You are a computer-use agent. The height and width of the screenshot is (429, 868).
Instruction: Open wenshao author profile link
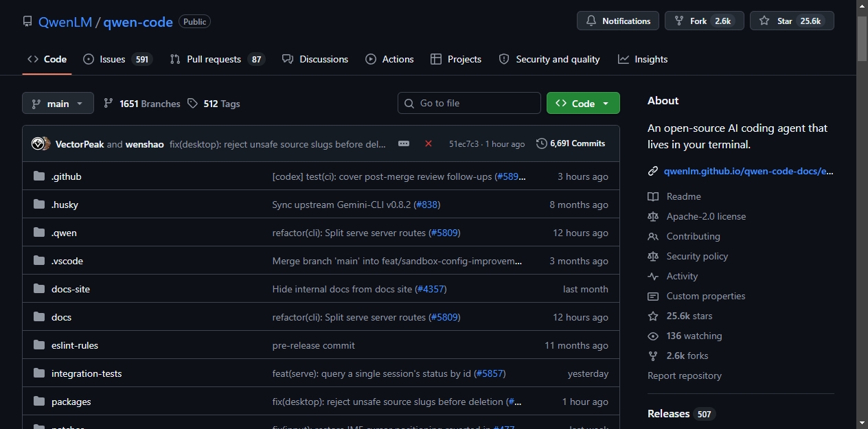click(x=145, y=144)
